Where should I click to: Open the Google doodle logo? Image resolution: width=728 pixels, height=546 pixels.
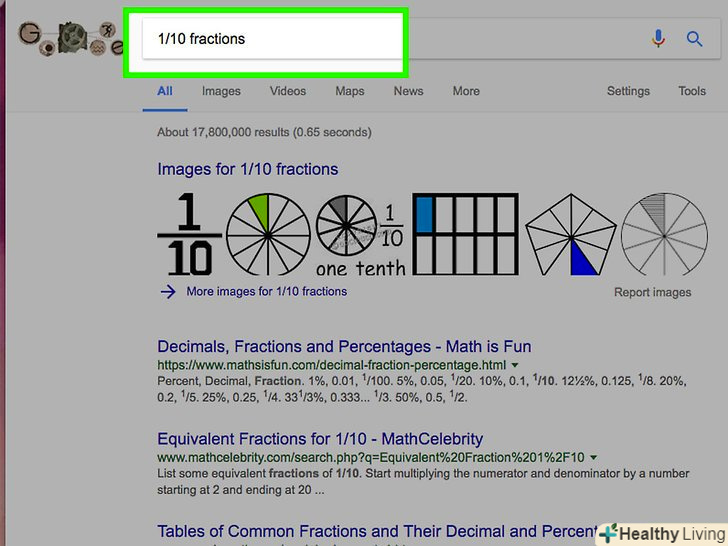click(65, 40)
